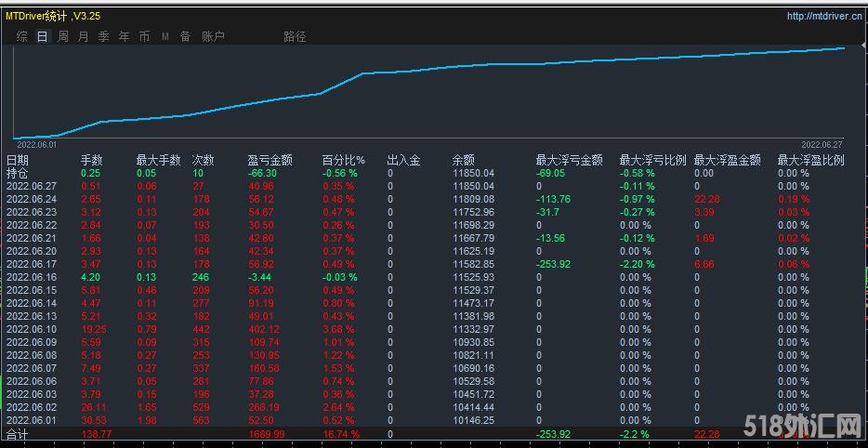Select the 年 yearly statistics tab
This screenshot has height=448, width=868.
(124, 37)
